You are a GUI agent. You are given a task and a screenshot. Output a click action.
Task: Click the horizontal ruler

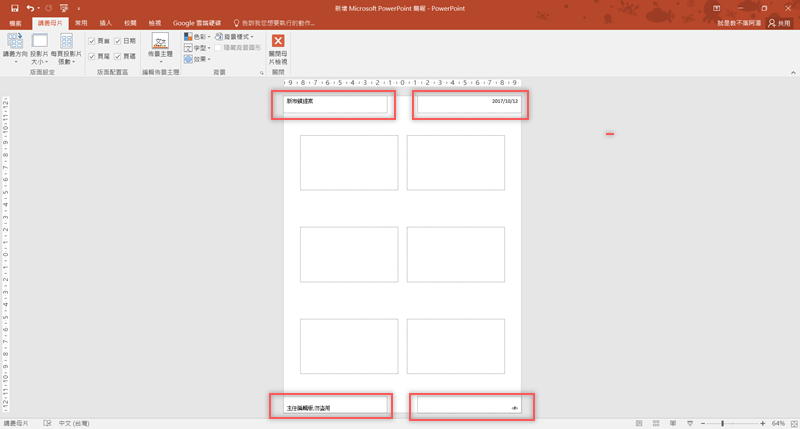(x=402, y=82)
